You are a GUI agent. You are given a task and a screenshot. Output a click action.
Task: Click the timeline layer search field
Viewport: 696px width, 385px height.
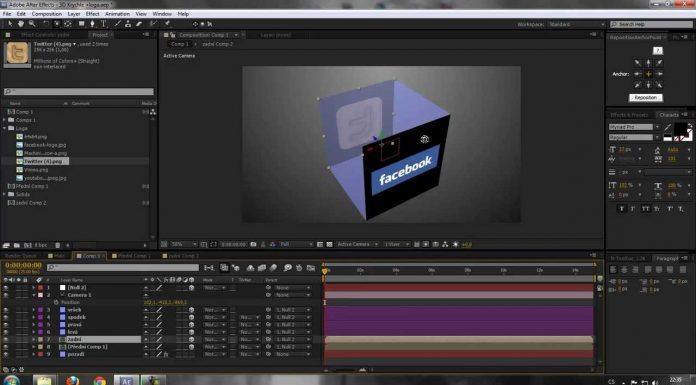123,267
